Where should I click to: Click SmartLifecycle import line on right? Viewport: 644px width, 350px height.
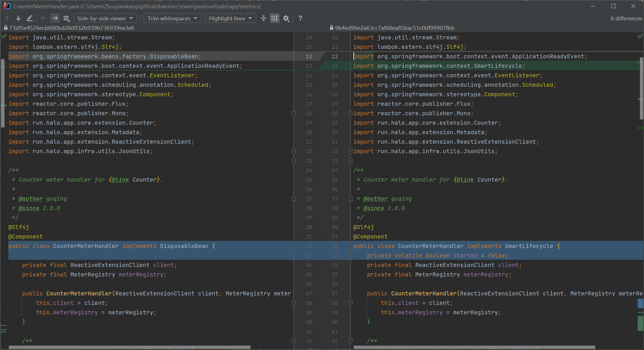coord(439,66)
